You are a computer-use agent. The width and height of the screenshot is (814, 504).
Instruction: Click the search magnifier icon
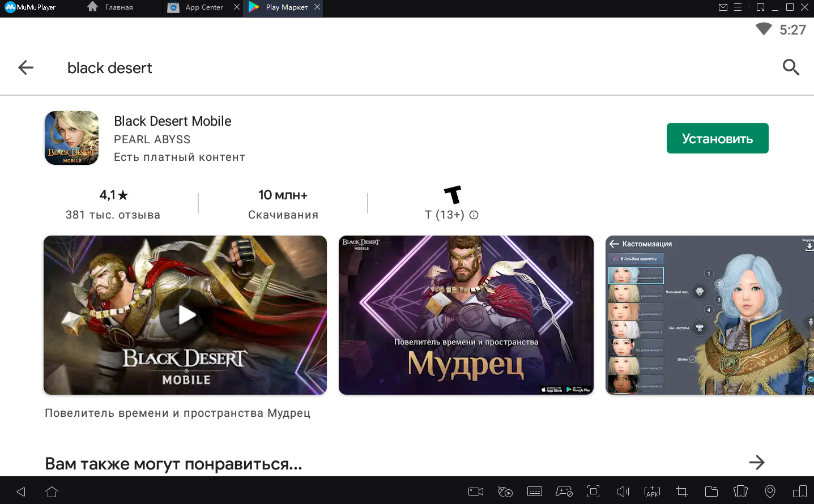coord(791,67)
